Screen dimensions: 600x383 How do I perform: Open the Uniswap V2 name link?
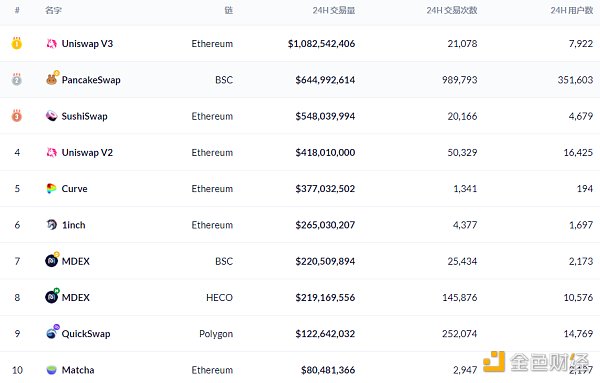pyautogui.click(x=87, y=153)
